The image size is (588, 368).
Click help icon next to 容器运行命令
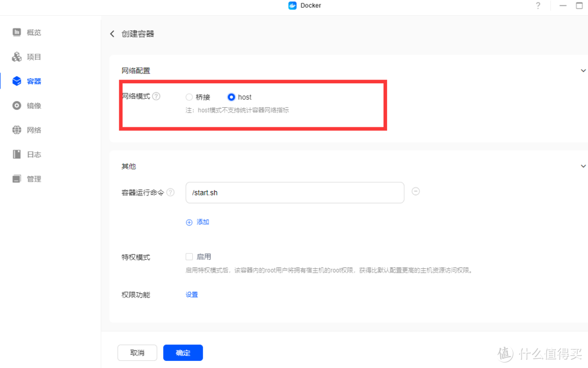(170, 192)
